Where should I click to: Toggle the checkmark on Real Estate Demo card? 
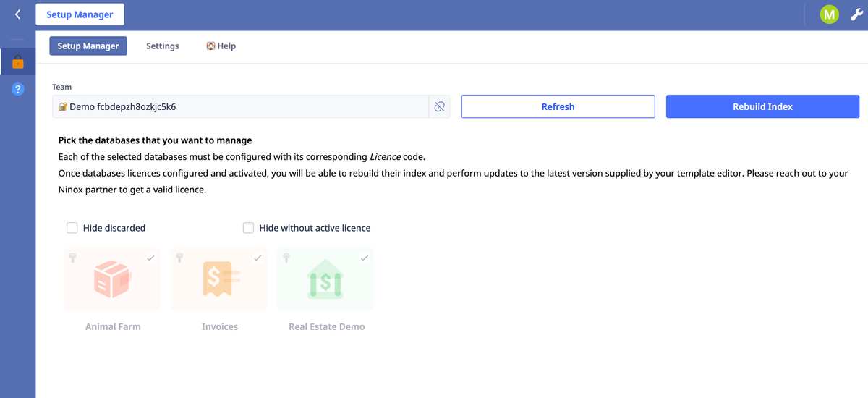[365, 258]
